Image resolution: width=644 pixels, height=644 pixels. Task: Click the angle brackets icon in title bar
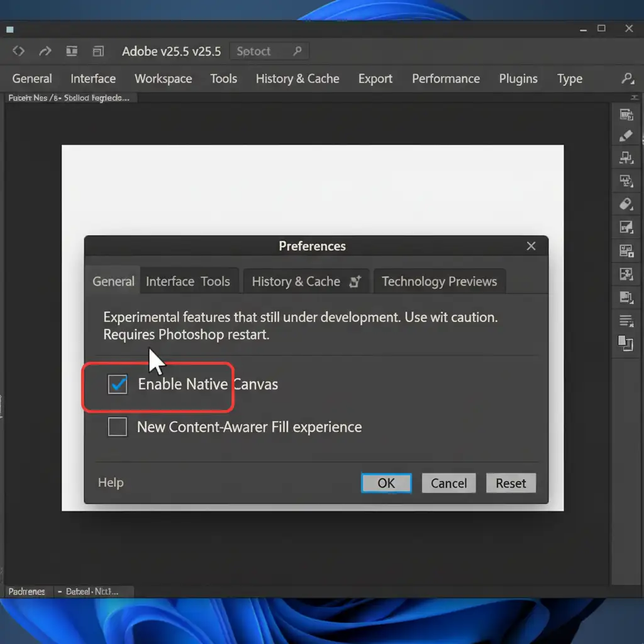click(19, 52)
